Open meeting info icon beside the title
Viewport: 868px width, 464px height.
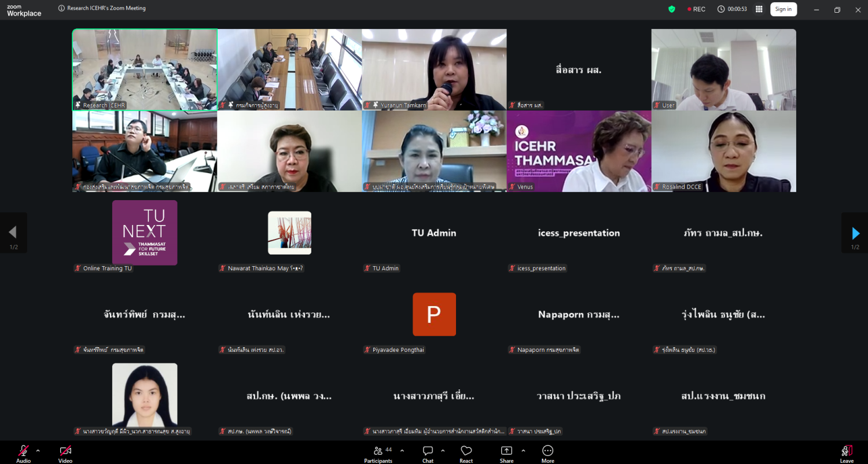coord(61,9)
